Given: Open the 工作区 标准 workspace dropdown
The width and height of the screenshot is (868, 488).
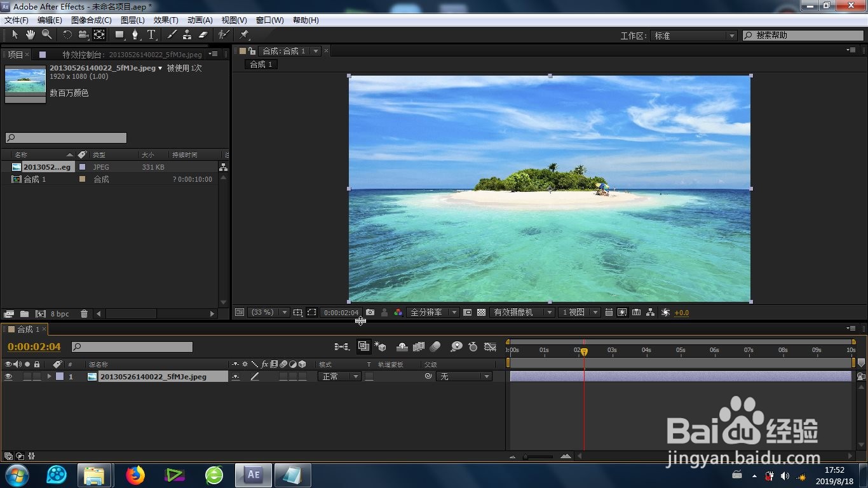Looking at the screenshot, I should 694,36.
